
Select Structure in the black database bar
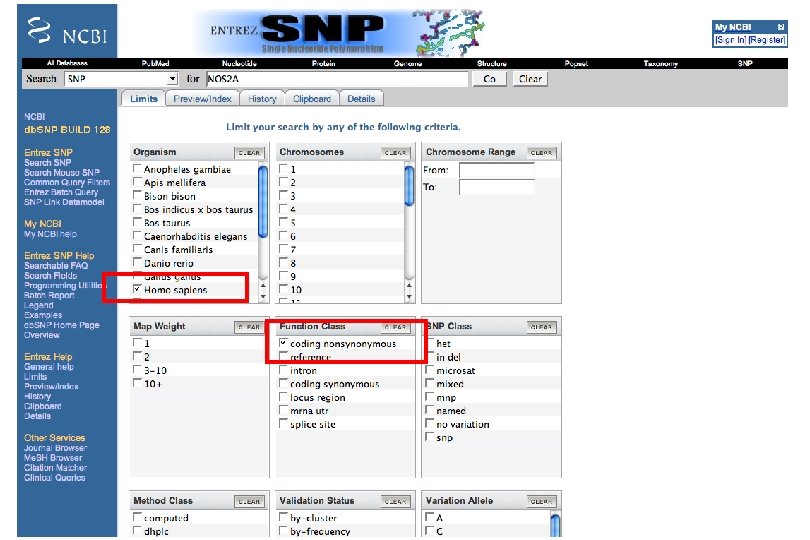click(x=492, y=63)
